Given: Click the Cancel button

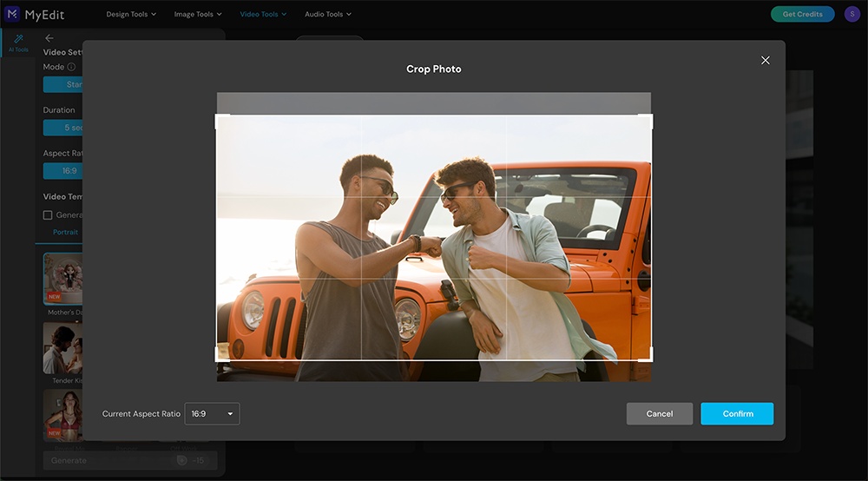Looking at the screenshot, I should (x=660, y=413).
